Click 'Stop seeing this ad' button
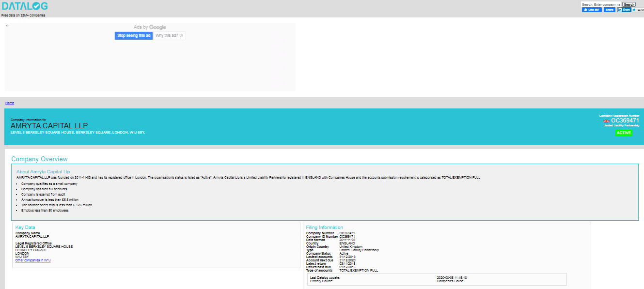The width and height of the screenshot is (644, 289). click(x=134, y=36)
